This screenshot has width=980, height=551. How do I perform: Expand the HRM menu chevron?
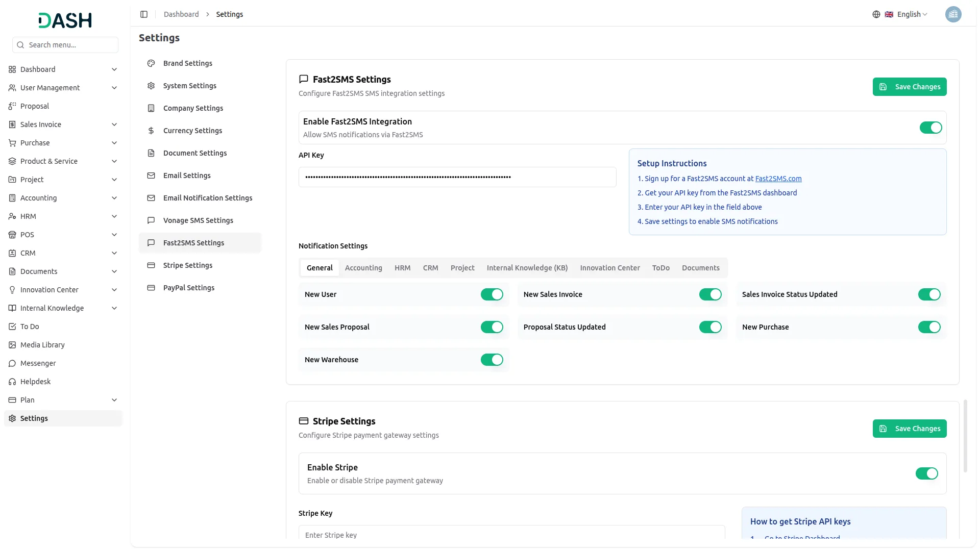click(x=114, y=216)
